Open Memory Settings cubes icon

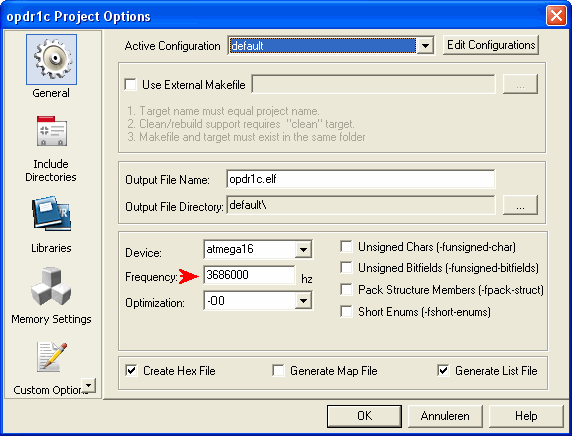[x=51, y=286]
